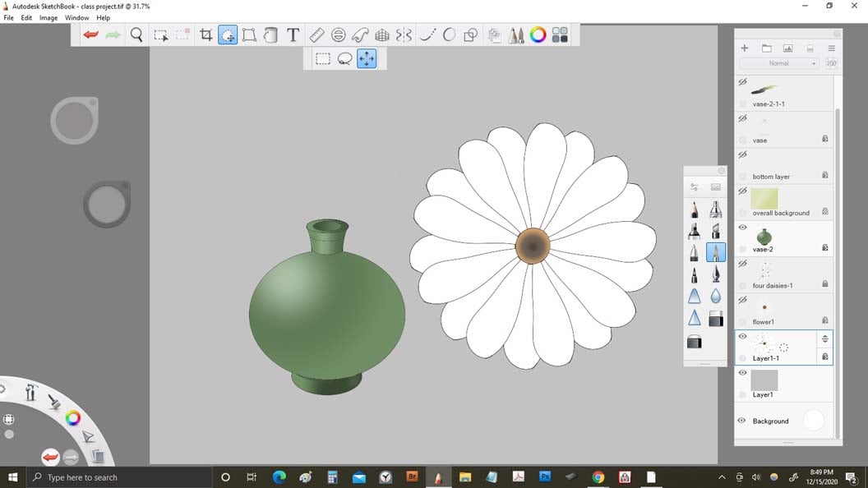Open the Color Wheel in top toolbar
The height and width of the screenshot is (488, 868).
[538, 35]
